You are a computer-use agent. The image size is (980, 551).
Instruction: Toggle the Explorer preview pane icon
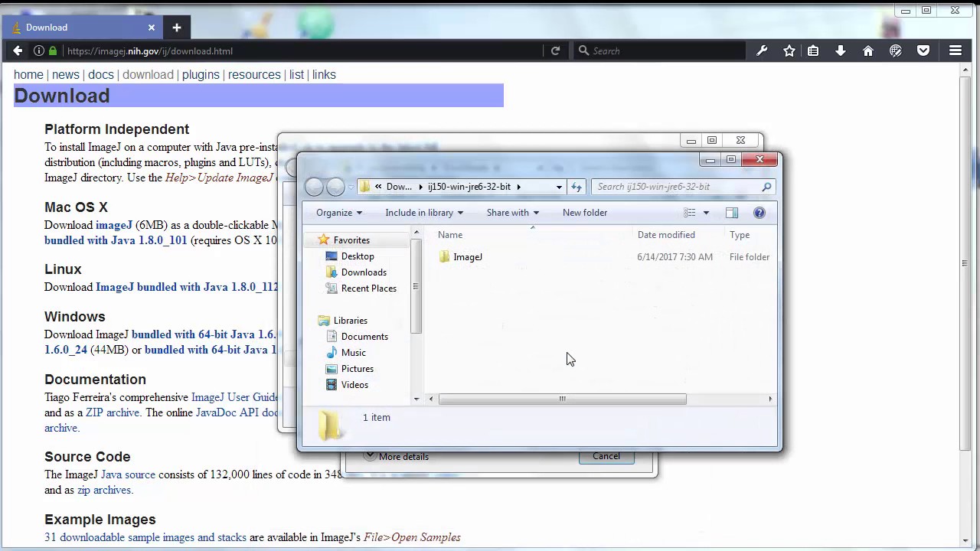pos(732,213)
